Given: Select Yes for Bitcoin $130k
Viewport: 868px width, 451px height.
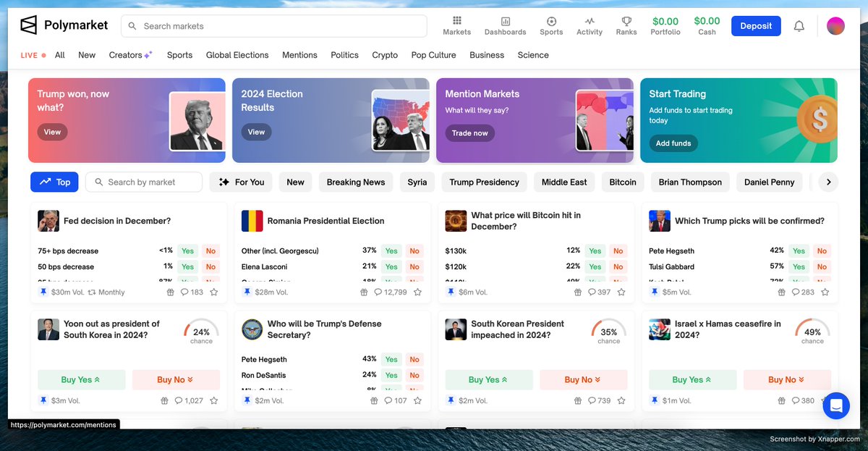Looking at the screenshot, I should [595, 251].
